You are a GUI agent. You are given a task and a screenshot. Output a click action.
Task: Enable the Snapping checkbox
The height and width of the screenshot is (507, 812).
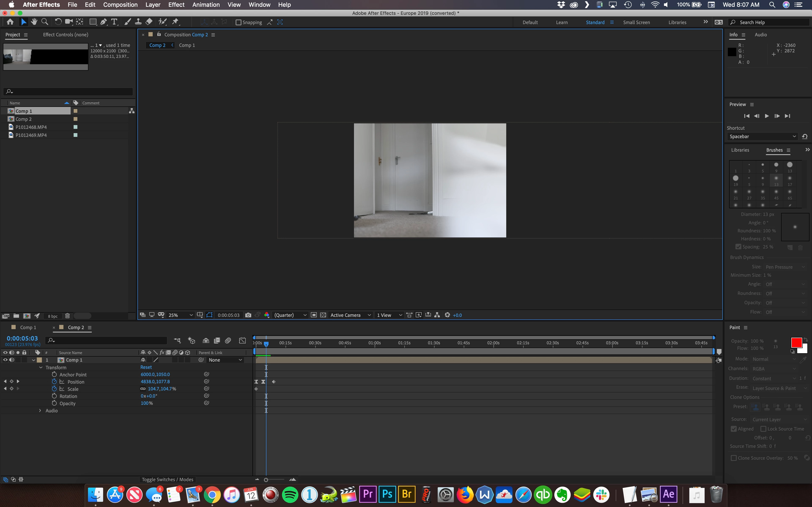click(x=239, y=22)
